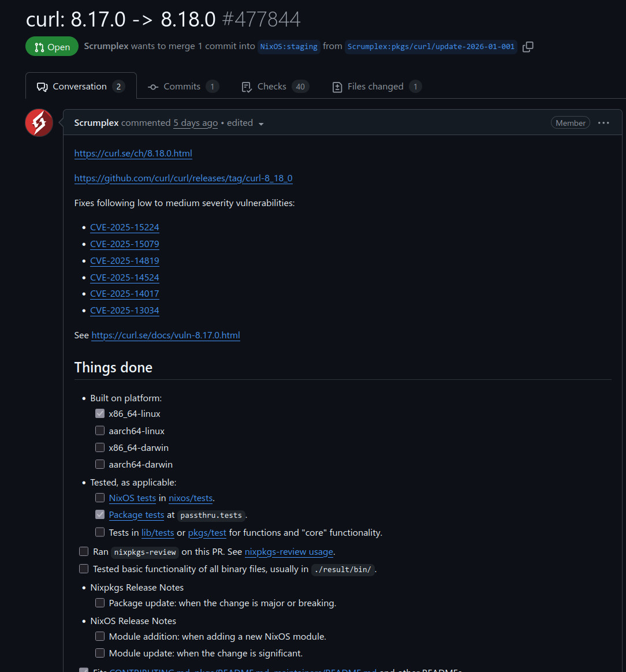Click the green Open status badge
This screenshot has width=626, height=672.
pyautogui.click(x=52, y=47)
